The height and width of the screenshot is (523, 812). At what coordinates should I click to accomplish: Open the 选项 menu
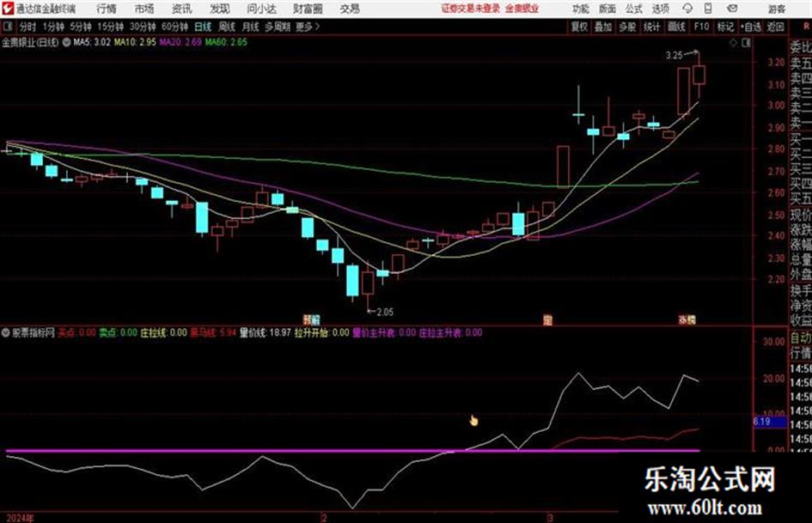coord(661,9)
